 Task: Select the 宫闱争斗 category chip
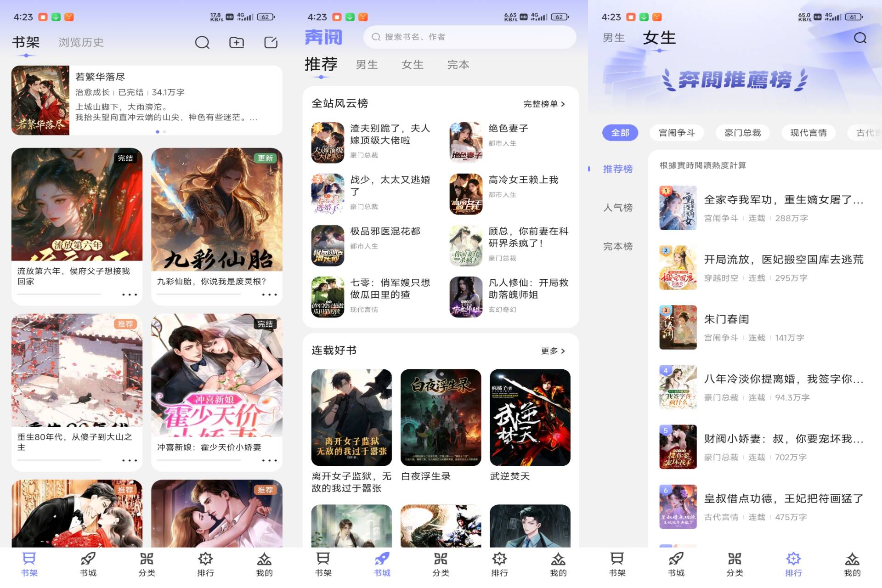[677, 133]
